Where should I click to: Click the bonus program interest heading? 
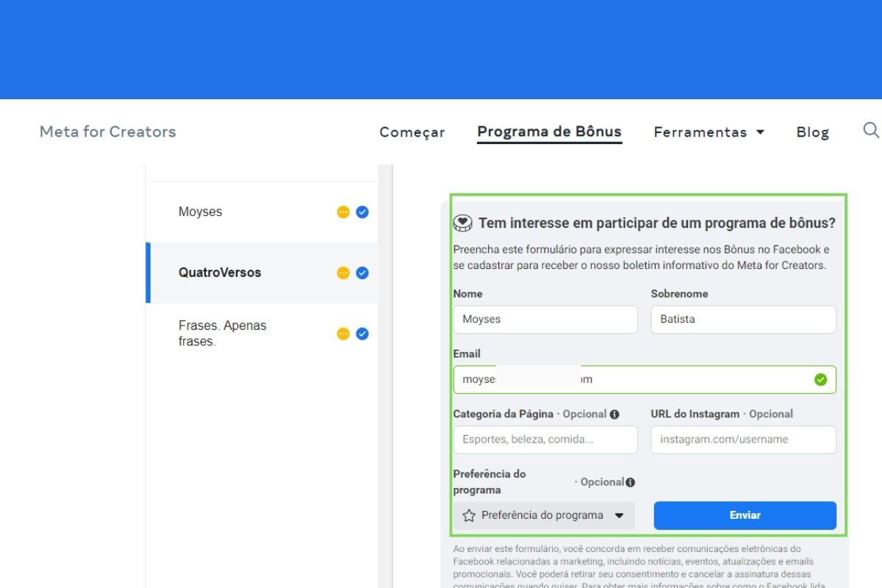point(657,223)
